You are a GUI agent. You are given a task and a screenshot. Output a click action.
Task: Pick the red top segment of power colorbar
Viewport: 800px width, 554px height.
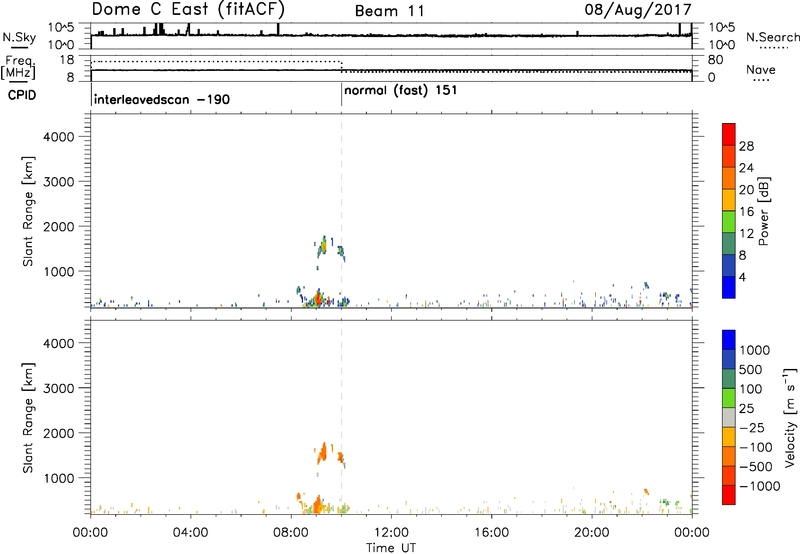729,135
